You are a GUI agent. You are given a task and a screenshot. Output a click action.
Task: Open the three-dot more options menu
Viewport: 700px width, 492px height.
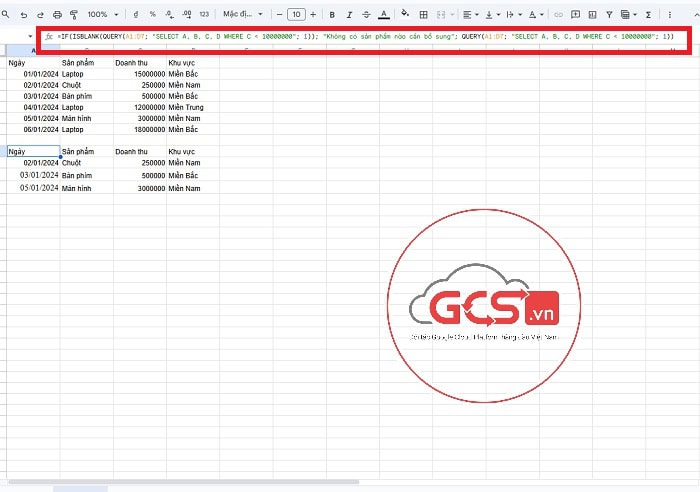click(670, 15)
